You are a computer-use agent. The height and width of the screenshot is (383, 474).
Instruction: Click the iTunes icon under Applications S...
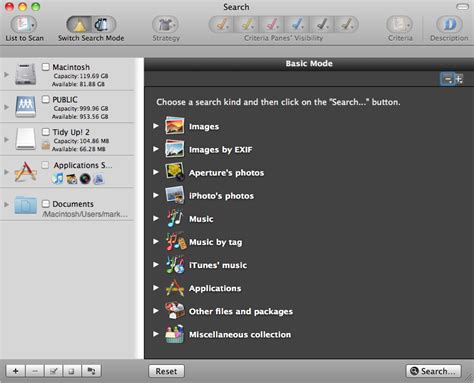click(57, 179)
